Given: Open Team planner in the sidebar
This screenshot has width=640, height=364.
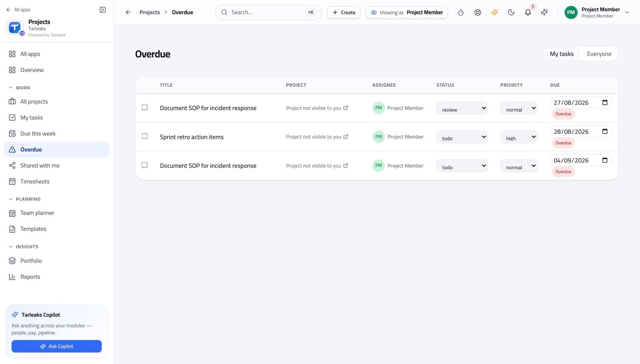Looking at the screenshot, I should tap(56, 213).
